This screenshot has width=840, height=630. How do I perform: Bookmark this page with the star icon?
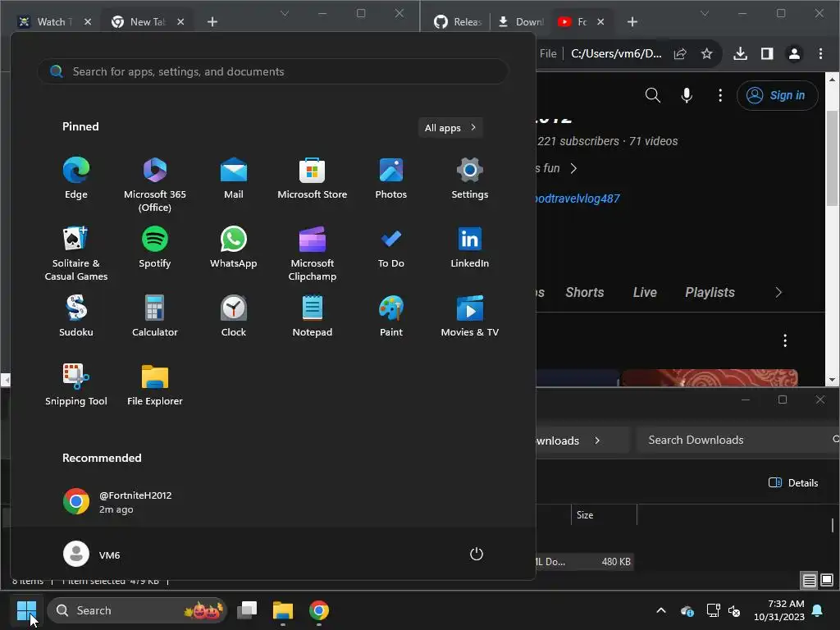coord(706,53)
